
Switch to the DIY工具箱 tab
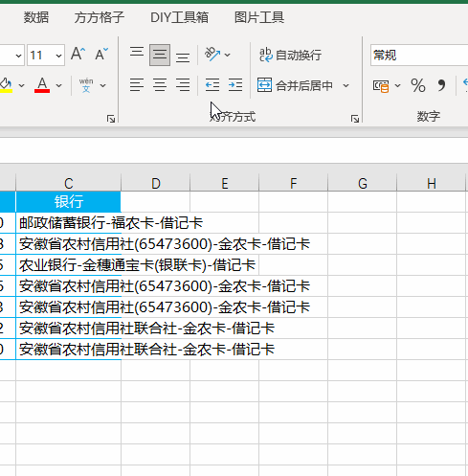(179, 17)
